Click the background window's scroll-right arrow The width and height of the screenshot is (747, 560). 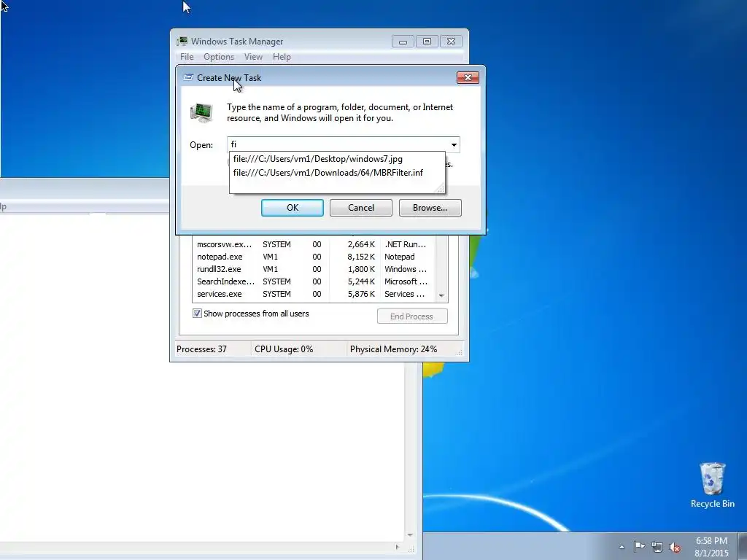coord(398,547)
